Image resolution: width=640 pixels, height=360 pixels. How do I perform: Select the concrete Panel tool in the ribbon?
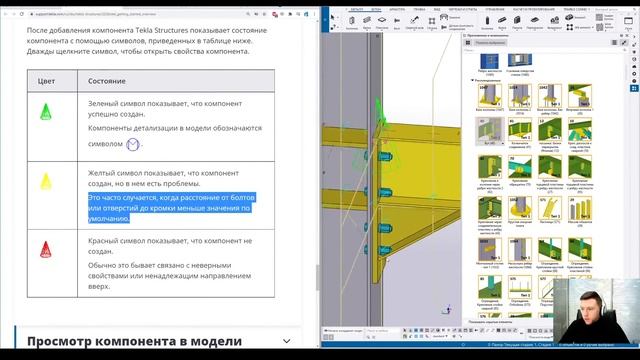(x=517, y=22)
